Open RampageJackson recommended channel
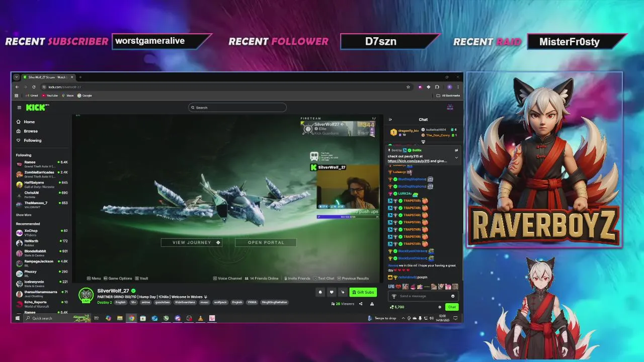Image resolution: width=644 pixels, height=362 pixels. point(42,263)
